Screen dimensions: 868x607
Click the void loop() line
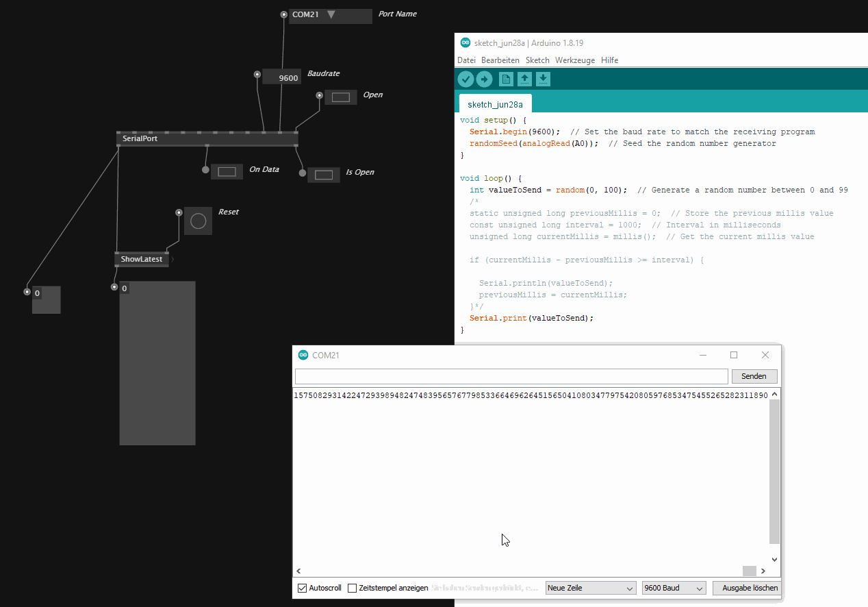(x=491, y=178)
